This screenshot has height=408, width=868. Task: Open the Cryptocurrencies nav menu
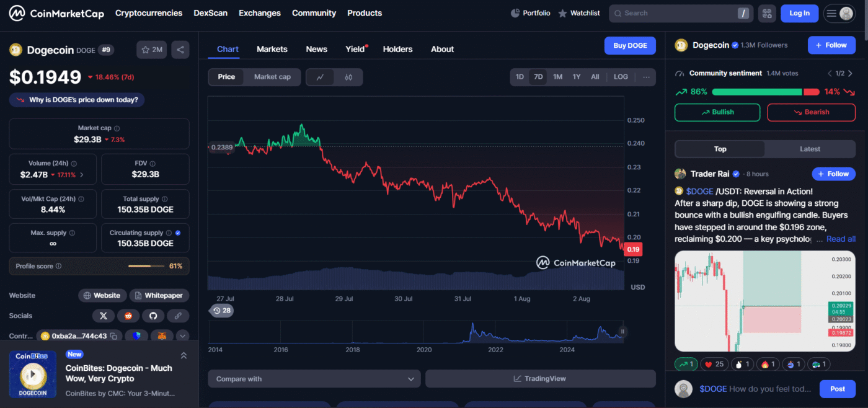pos(149,13)
